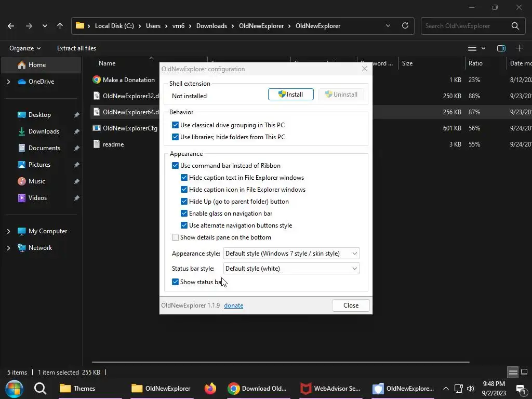
Task: Click the Forward navigation arrow
Action: pos(29,26)
